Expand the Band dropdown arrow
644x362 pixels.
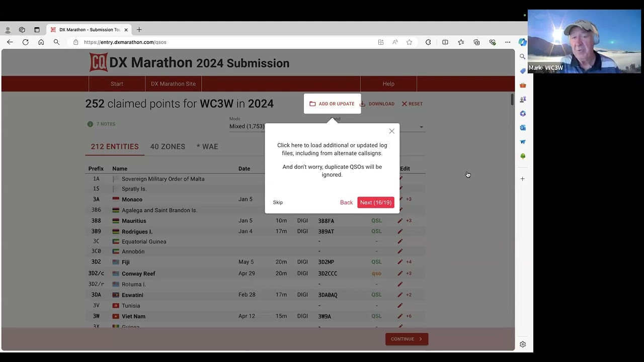tap(422, 127)
